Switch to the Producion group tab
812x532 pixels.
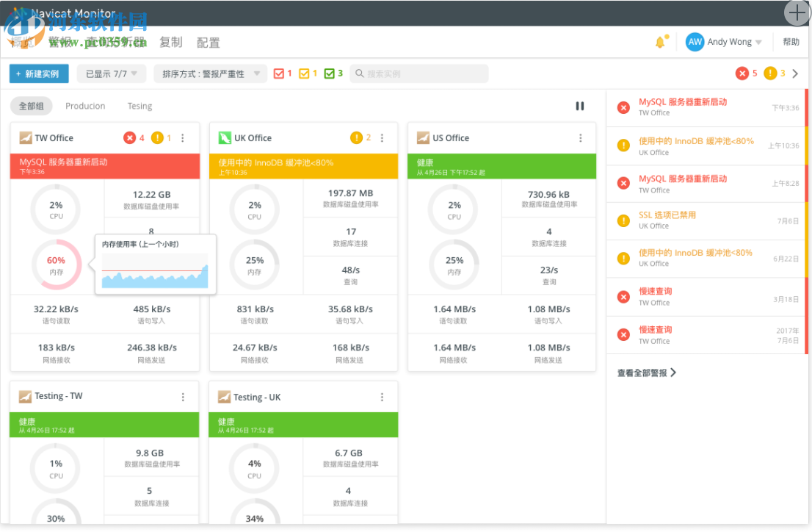coord(85,105)
